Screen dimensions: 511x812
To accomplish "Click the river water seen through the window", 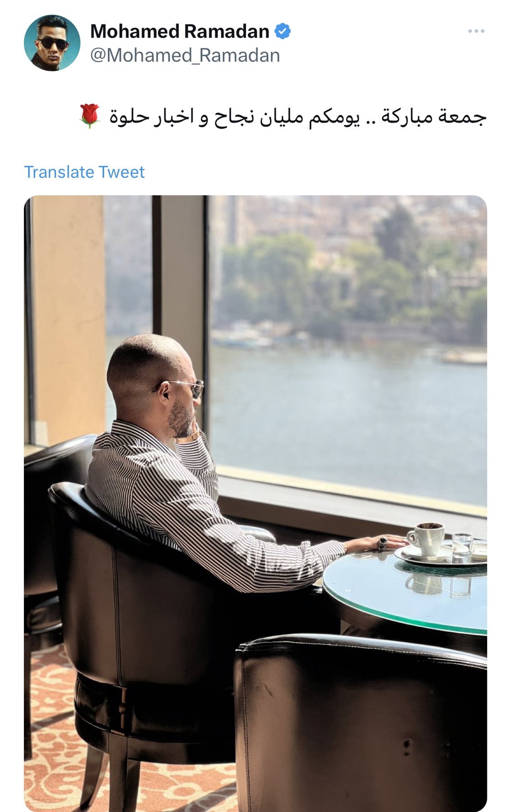I will [x=348, y=415].
